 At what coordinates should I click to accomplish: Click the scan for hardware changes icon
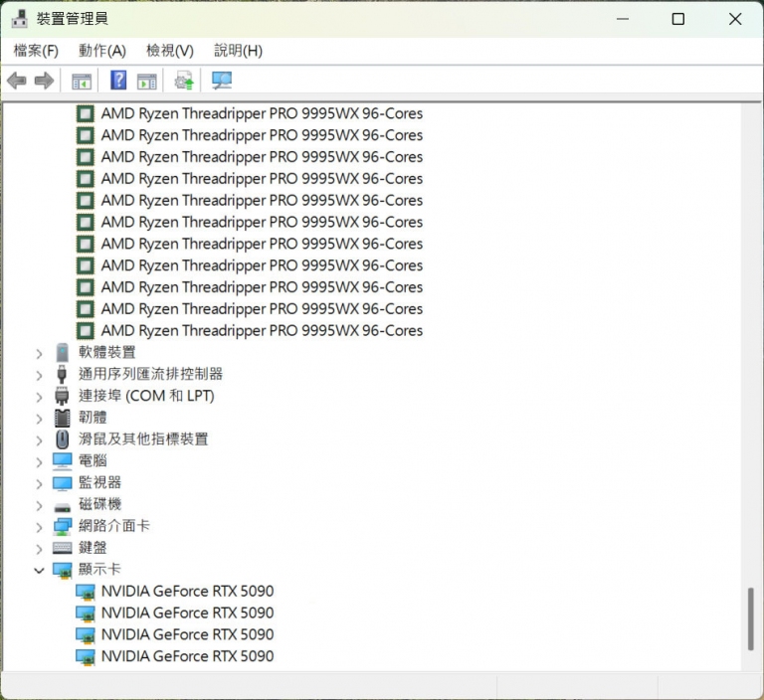(x=222, y=81)
